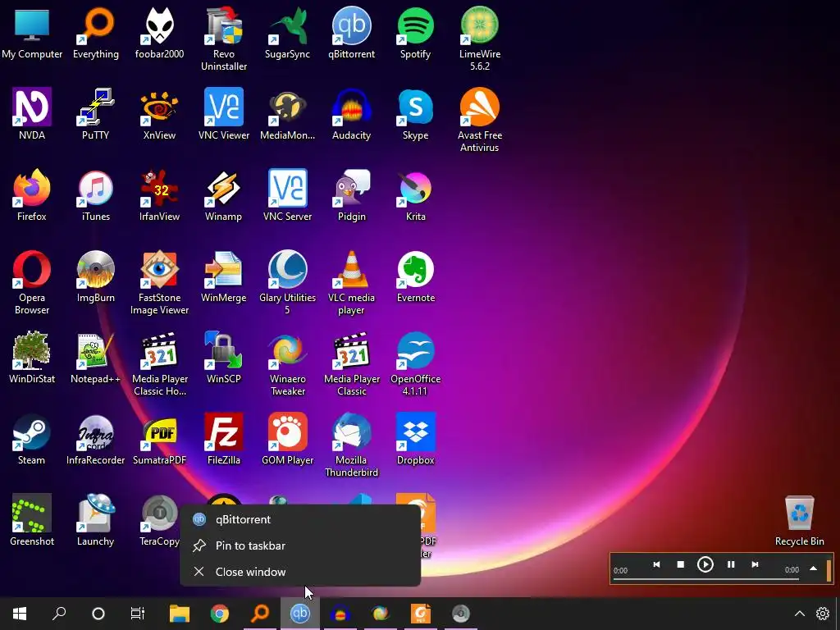
Task: Open Cortana circle on taskbar
Action: click(x=98, y=614)
